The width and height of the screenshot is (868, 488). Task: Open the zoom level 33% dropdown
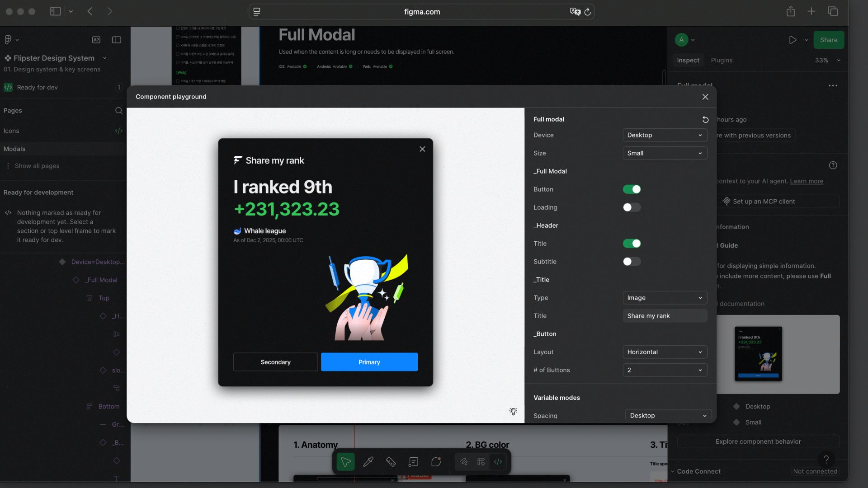click(x=827, y=60)
